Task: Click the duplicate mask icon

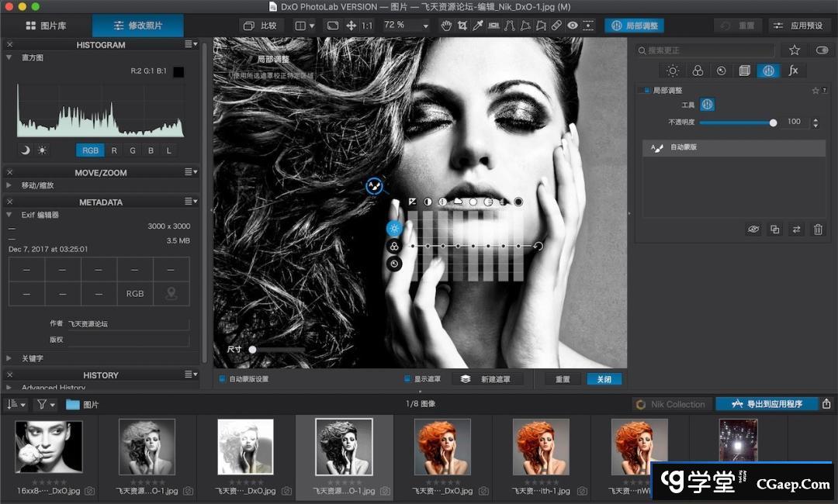Action: click(774, 230)
